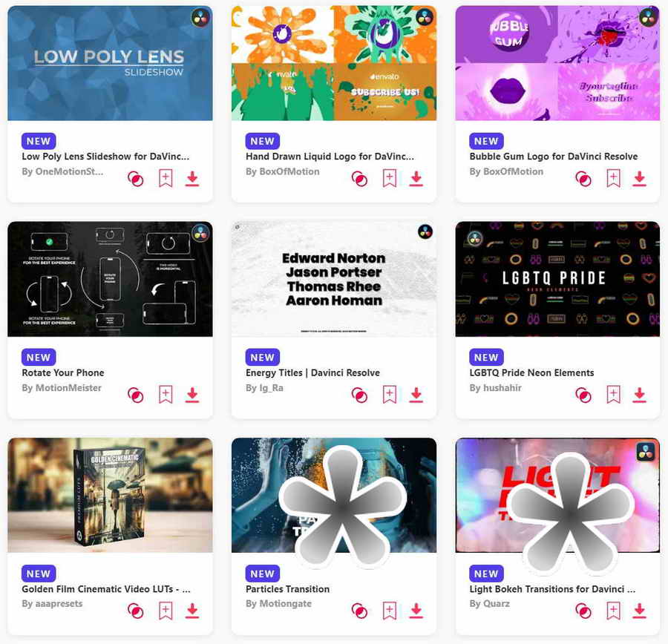Bookmark the Hand Drawn Liquid Logo item
The image size is (668, 644).
point(390,179)
